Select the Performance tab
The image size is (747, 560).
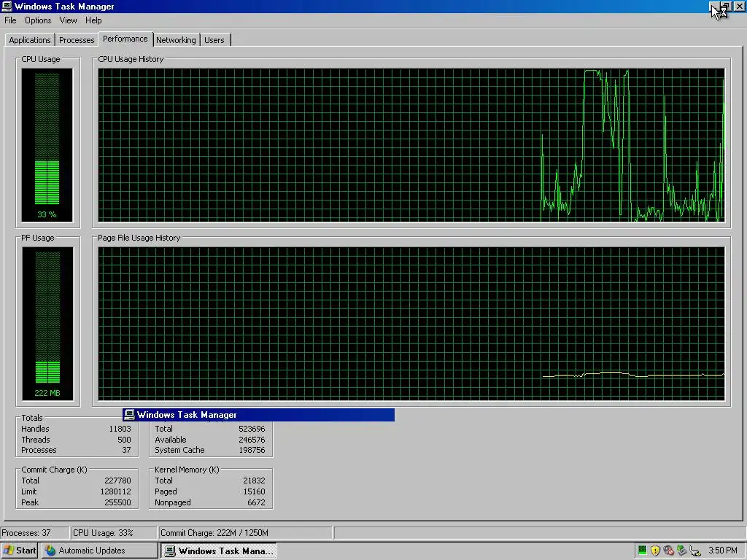click(x=125, y=39)
